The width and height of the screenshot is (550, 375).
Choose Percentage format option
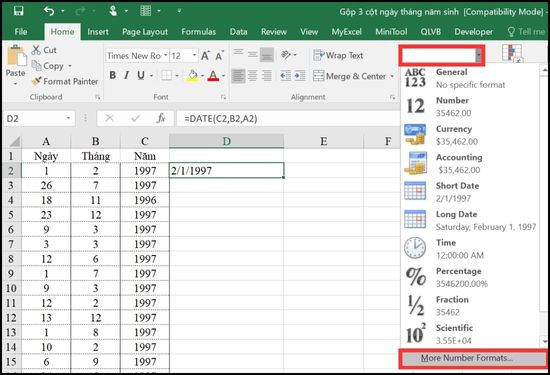point(470,277)
